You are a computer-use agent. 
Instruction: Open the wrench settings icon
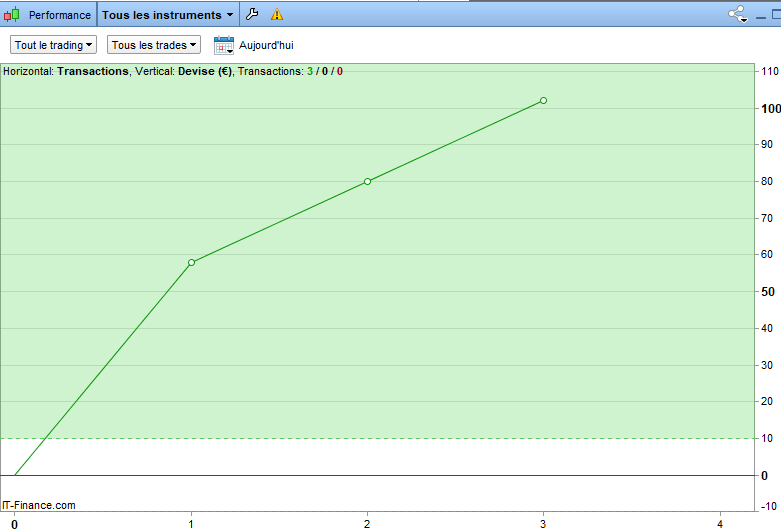click(253, 14)
